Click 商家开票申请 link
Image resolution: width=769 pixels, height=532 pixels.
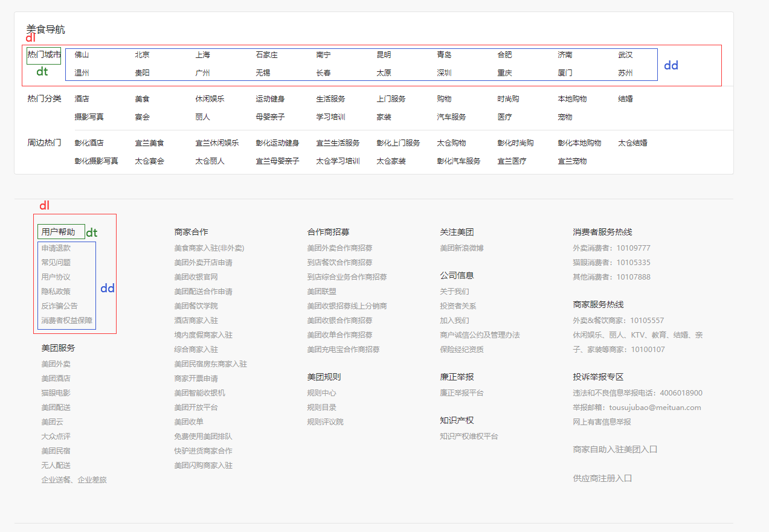(196, 379)
